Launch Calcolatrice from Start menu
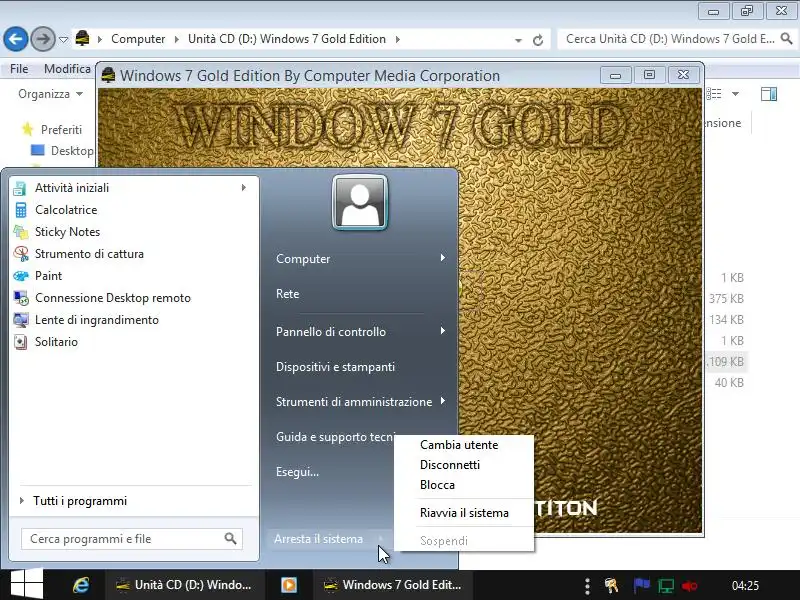 click(66, 210)
